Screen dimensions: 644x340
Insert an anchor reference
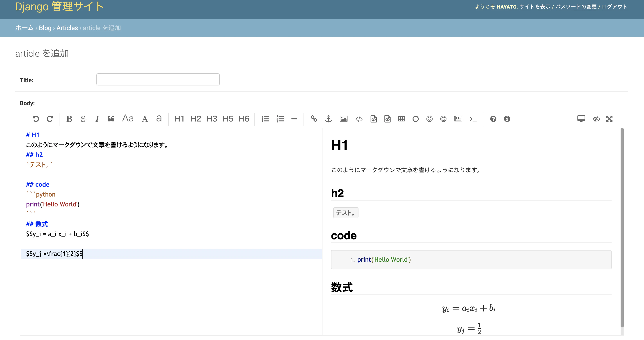coord(329,119)
